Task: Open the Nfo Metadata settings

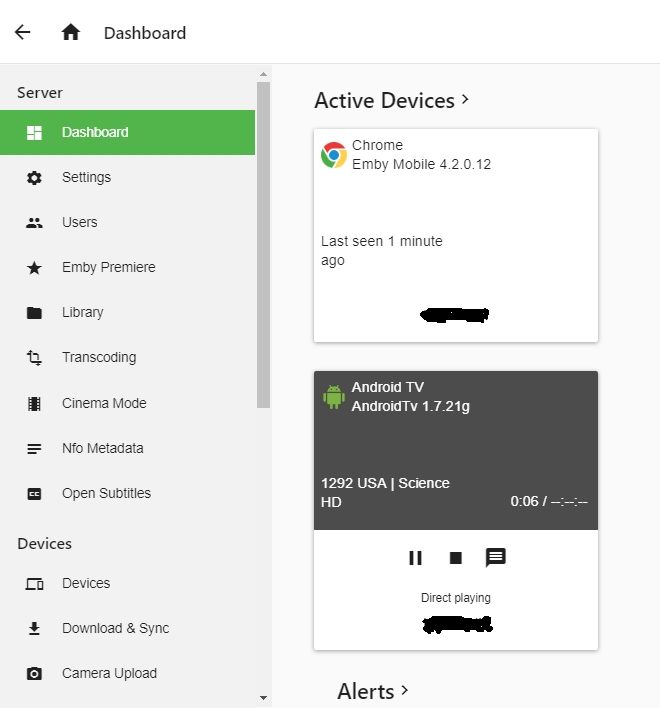Action: (x=127, y=448)
